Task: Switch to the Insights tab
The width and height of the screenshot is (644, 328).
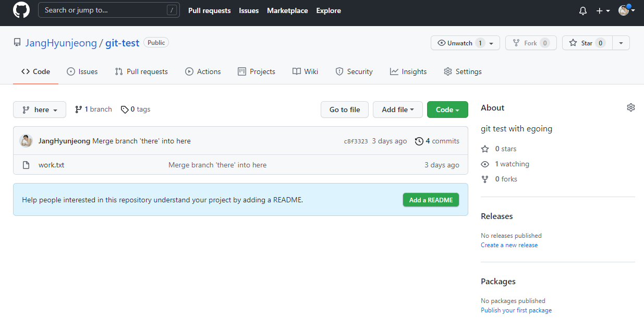Action: click(408, 71)
